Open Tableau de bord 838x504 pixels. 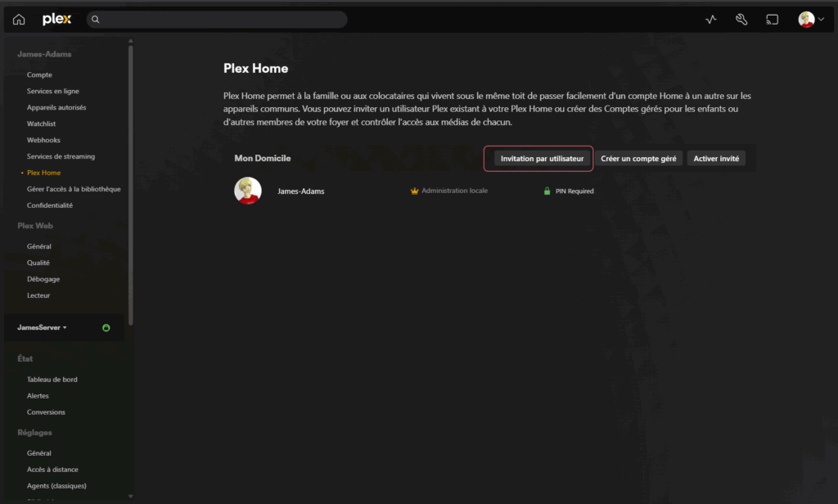(x=52, y=380)
